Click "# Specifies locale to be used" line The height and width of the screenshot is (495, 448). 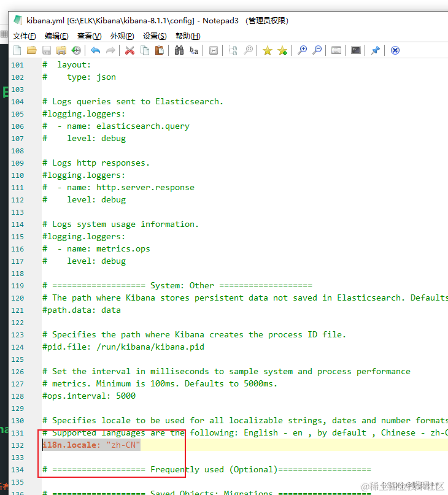(245, 421)
